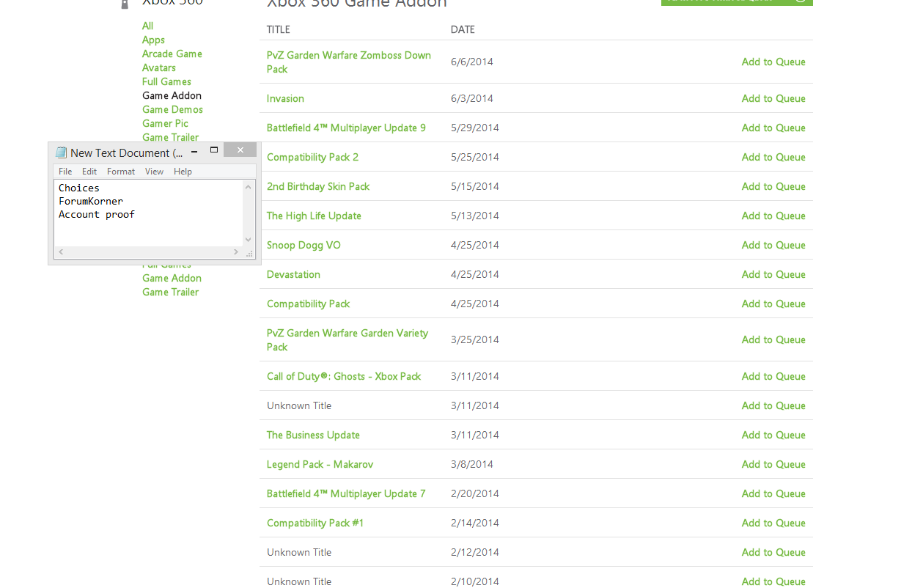The image size is (923, 588).
Task: Click the Notepad vertical scrollbar down arrow
Action: [x=248, y=240]
